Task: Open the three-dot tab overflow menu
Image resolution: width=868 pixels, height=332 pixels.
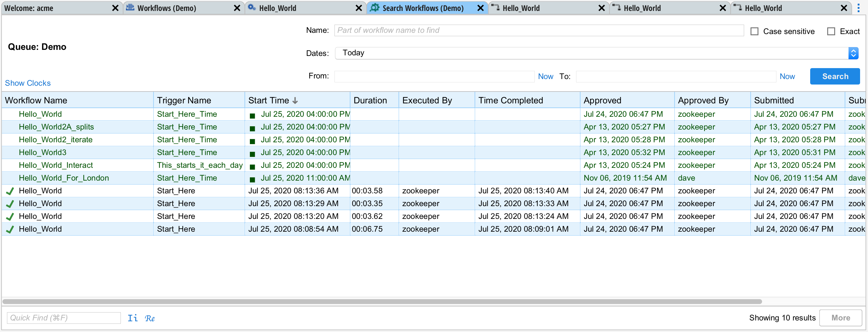Action: 859,8
